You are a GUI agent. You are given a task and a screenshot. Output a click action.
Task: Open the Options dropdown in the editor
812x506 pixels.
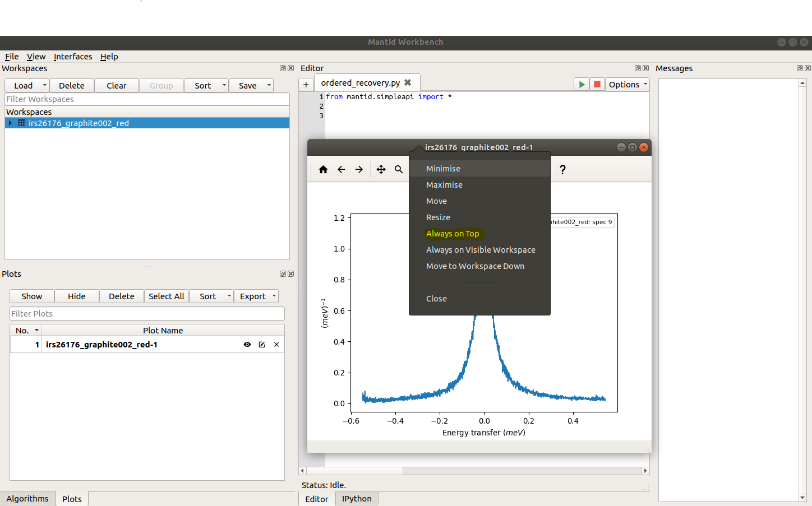click(628, 85)
